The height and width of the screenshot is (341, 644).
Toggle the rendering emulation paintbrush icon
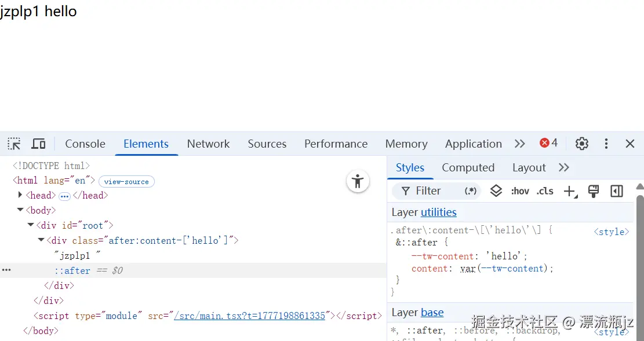click(x=594, y=191)
